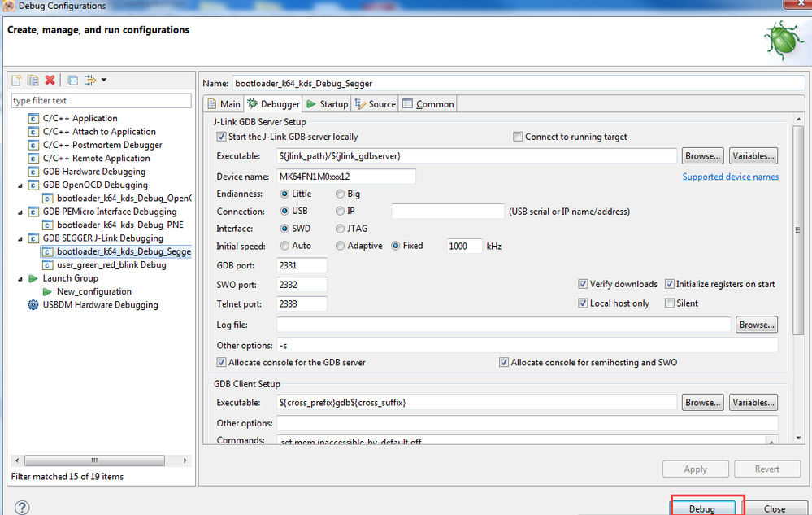Click icon beside bootloader_k64_kds_Debug_PNE
Screen dimensions: 812x515
[47, 225]
